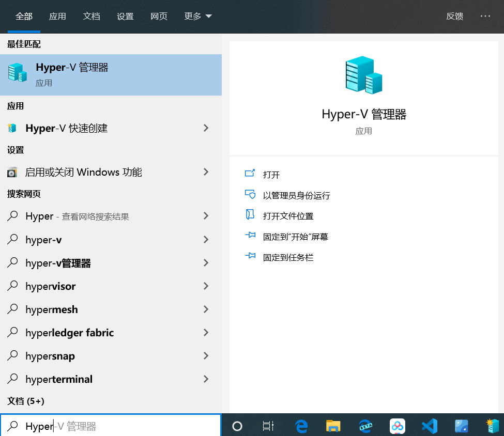The image size is (504, 436).
Task: Click the large Hyper-V 管理器 icon in preview pane
Action: pos(364,75)
